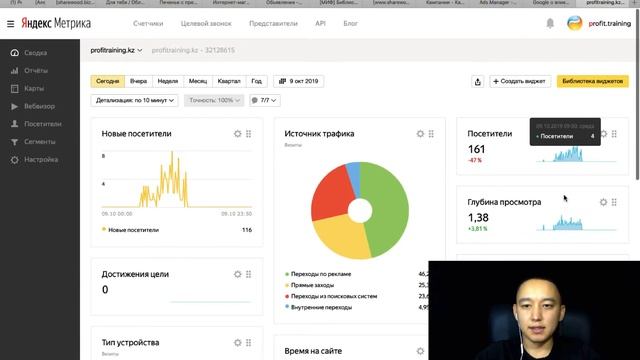
Task: Open settings gear of Достижения цели widget
Action: point(238,274)
